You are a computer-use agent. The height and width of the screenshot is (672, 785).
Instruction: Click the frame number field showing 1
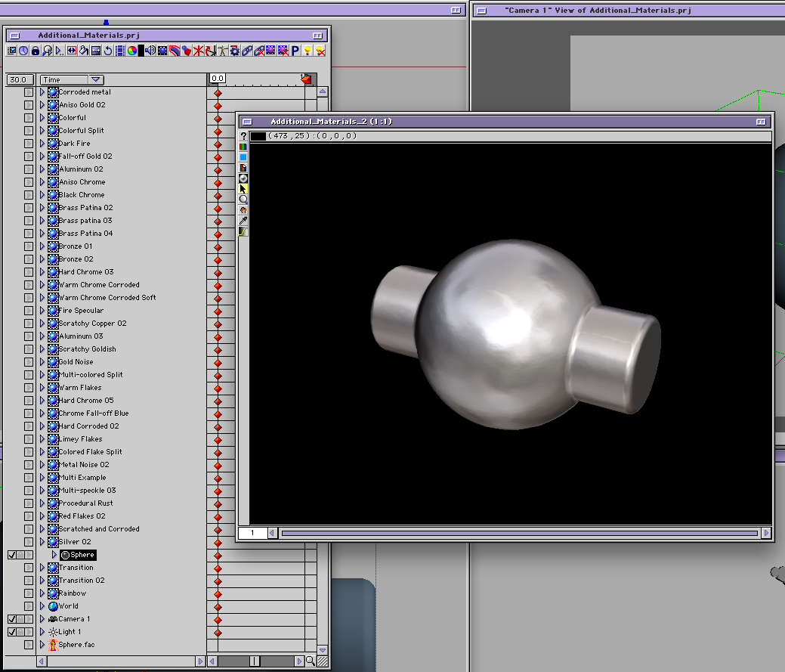pos(252,533)
